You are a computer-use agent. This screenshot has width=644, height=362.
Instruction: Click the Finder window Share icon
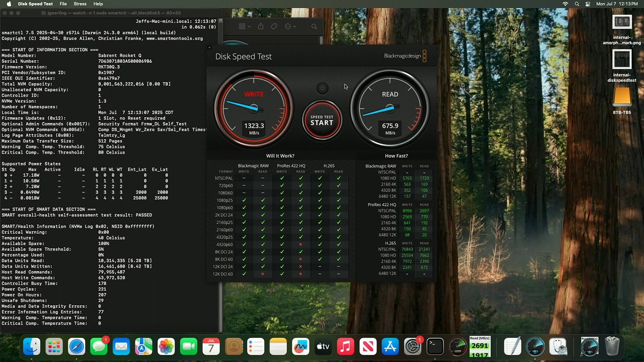261,27
